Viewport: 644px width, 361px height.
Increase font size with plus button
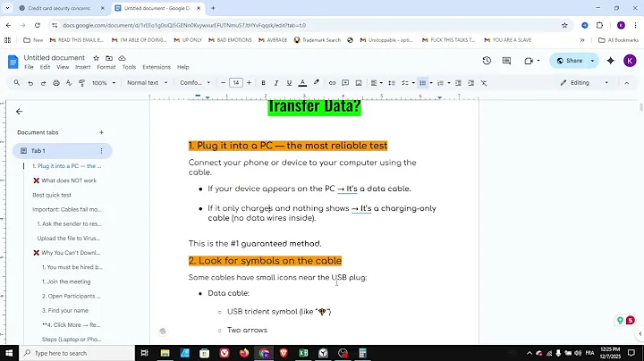(249, 83)
